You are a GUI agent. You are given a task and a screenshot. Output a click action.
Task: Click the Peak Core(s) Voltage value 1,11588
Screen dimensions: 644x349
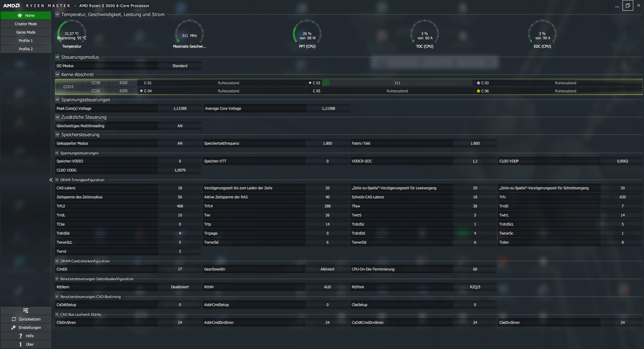click(x=180, y=108)
